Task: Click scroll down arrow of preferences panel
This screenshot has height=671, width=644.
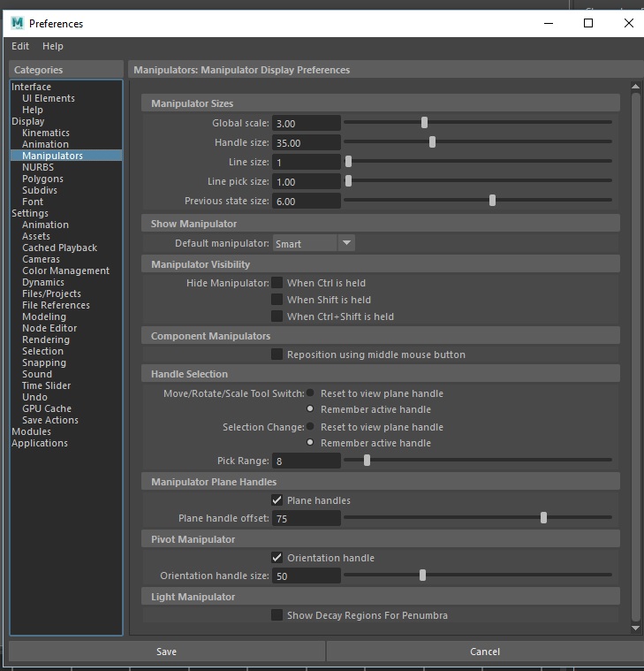Action: pos(635,629)
